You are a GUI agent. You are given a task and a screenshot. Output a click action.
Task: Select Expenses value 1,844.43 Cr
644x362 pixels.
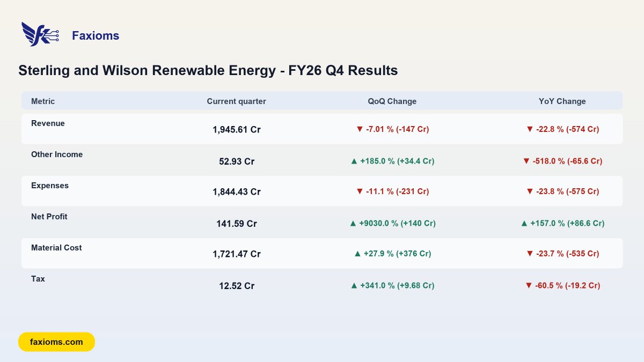(237, 192)
